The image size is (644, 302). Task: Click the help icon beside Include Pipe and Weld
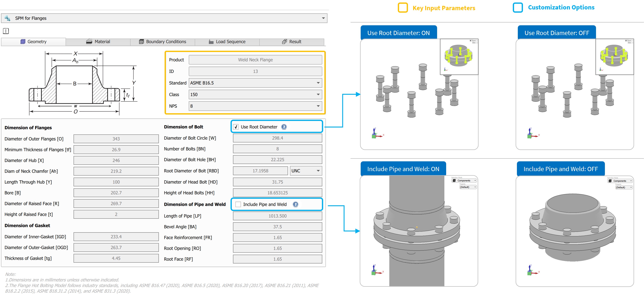tap(295, 204)
